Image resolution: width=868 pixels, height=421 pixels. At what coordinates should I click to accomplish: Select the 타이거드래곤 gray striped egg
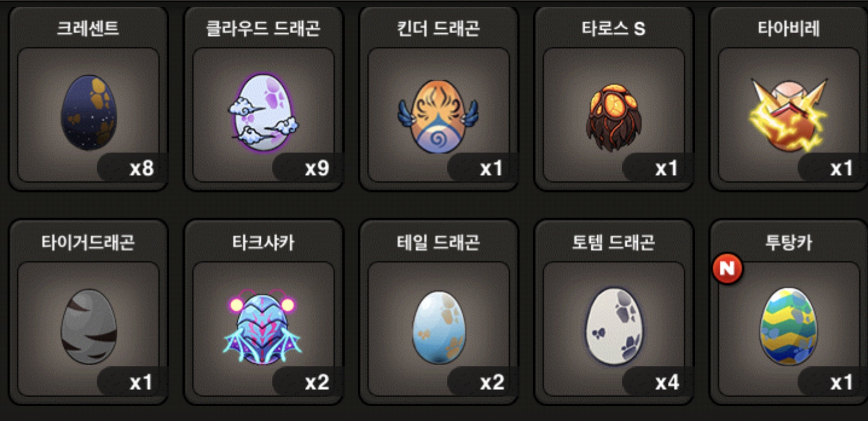tap(88, 327)
